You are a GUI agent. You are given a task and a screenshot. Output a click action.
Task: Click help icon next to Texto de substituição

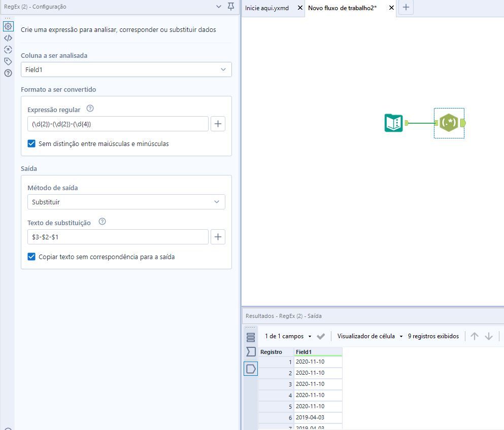(x=102, y=222)
